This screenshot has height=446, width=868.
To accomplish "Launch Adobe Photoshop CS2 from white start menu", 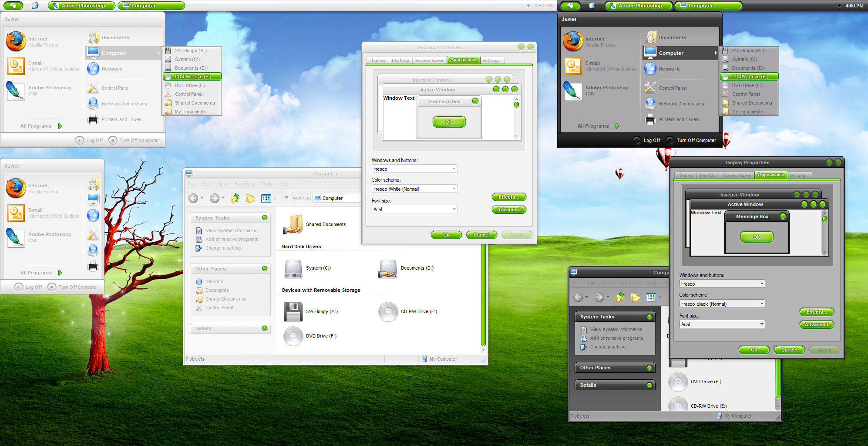I will pos(39,91).
